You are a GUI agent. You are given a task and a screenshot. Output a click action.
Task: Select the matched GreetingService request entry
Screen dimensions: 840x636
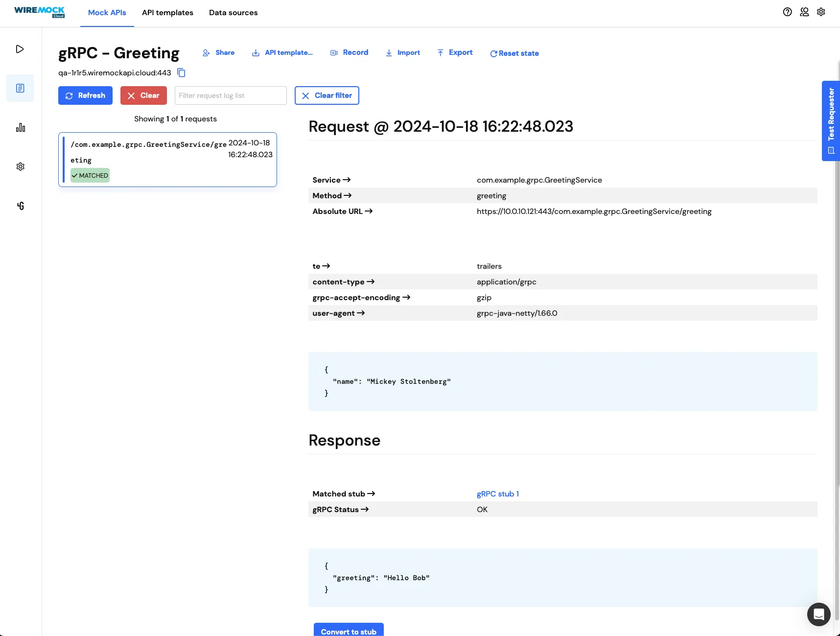tap(167, 160)
